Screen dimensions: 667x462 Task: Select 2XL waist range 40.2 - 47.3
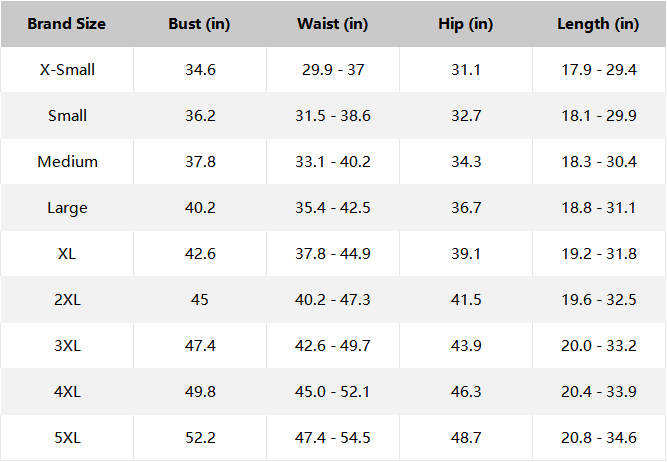[333, 300]
